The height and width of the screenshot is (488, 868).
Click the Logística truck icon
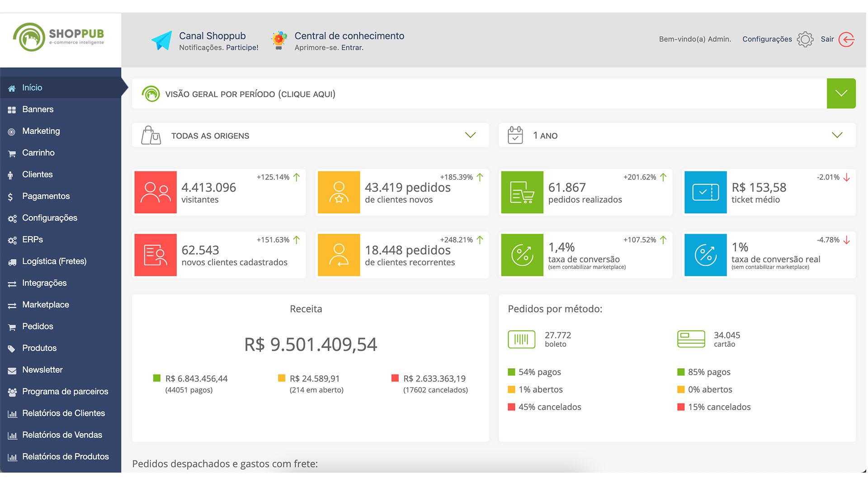[12, 262]
